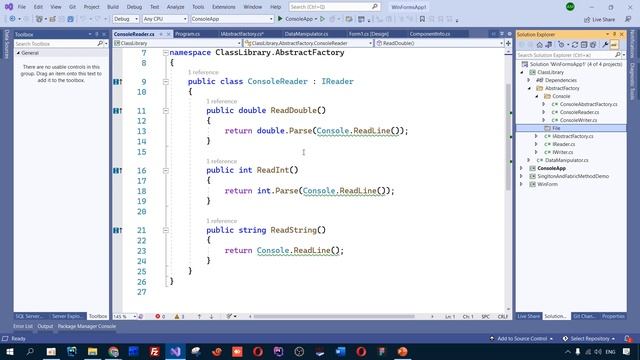Click the editor horizontal scrollbar
Viewport: 640px width, 360px height.
tap(333, 316)
